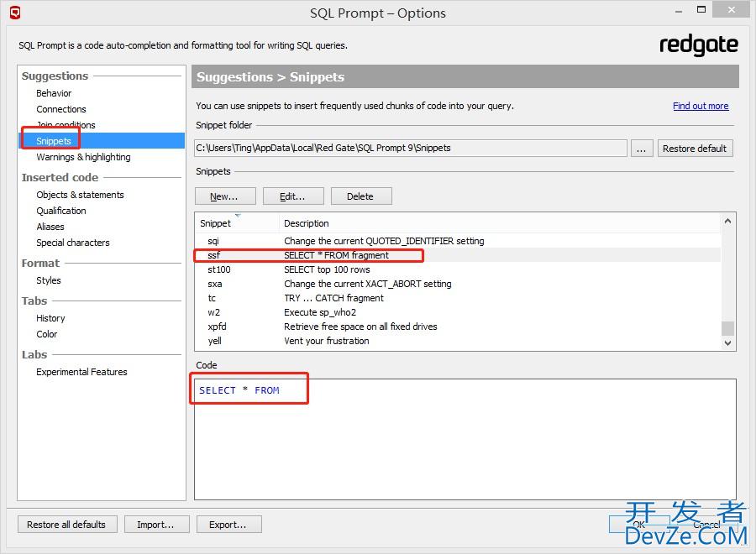Click 'Execute sp_who2' description

(320, 312)
